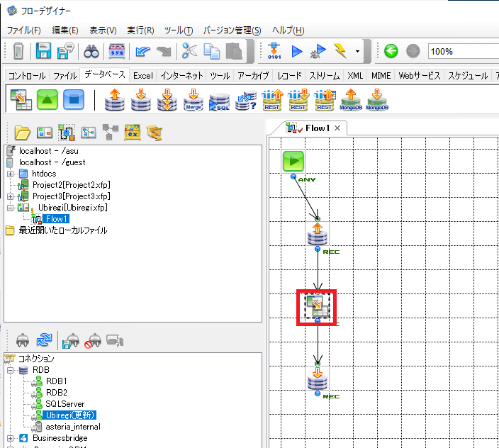Click the Copy documents icon

pos(212,51)
